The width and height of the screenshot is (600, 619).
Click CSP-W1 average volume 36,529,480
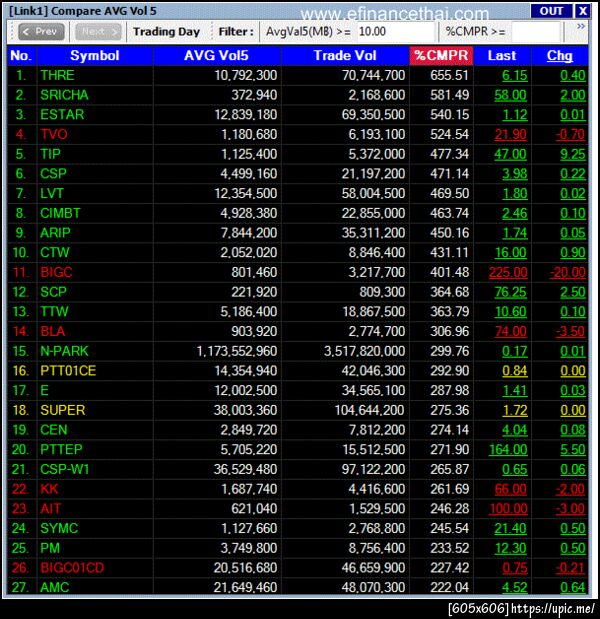pyautogui.click(x=245, y=469)
